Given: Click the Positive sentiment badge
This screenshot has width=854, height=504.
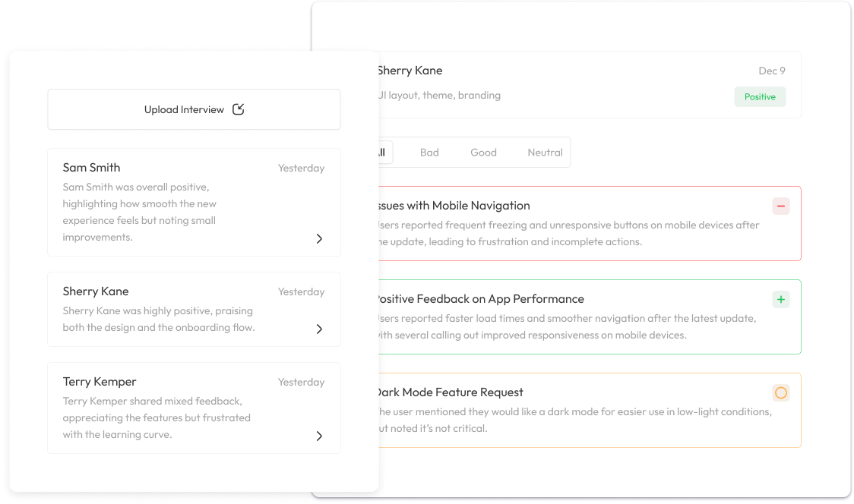Looking at the screenshot, I should [760, 96].
